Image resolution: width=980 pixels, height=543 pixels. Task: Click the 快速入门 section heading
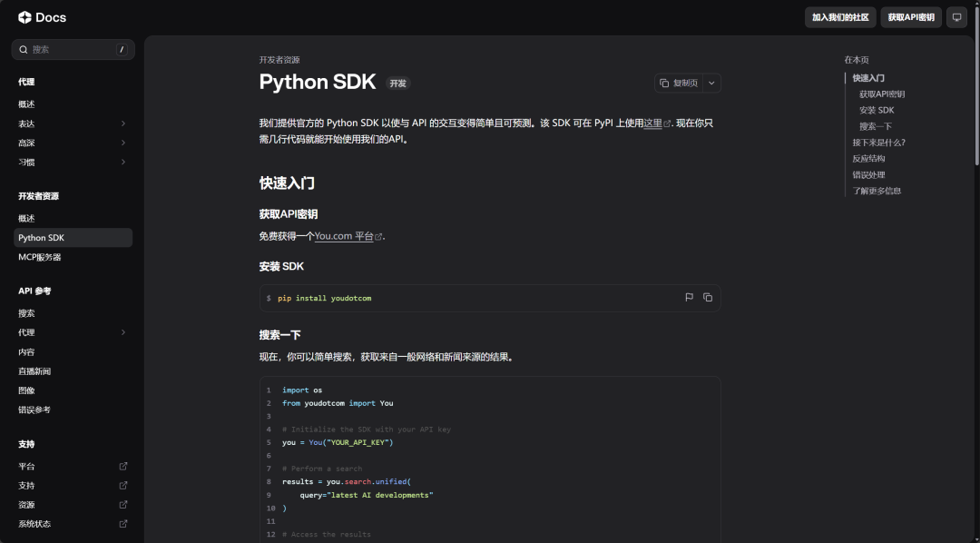(287, 183)
